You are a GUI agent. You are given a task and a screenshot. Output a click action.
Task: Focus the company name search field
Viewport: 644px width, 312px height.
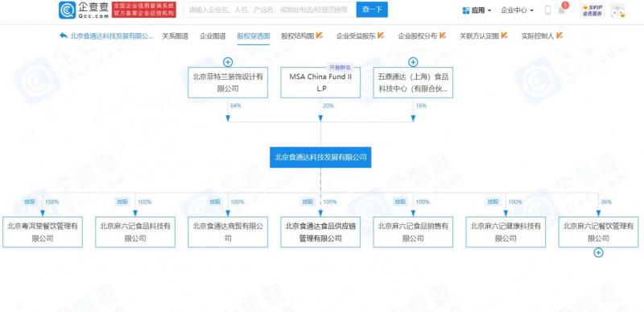tap(270, 10)
